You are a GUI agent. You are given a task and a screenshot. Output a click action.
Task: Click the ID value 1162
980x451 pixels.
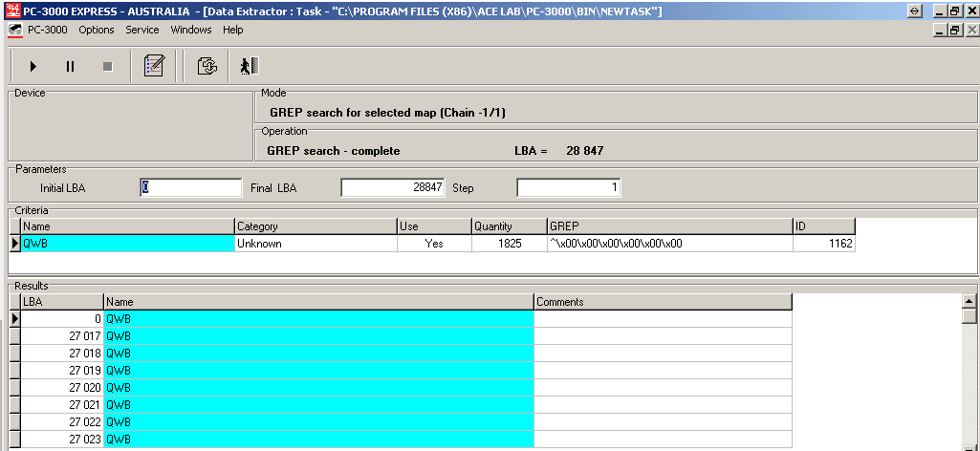click(x=824, y=244)
